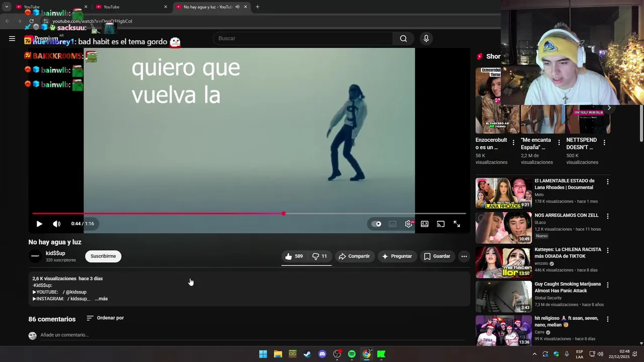
Task: Open kid$$up channel avatar
Action: click(35, 256)
